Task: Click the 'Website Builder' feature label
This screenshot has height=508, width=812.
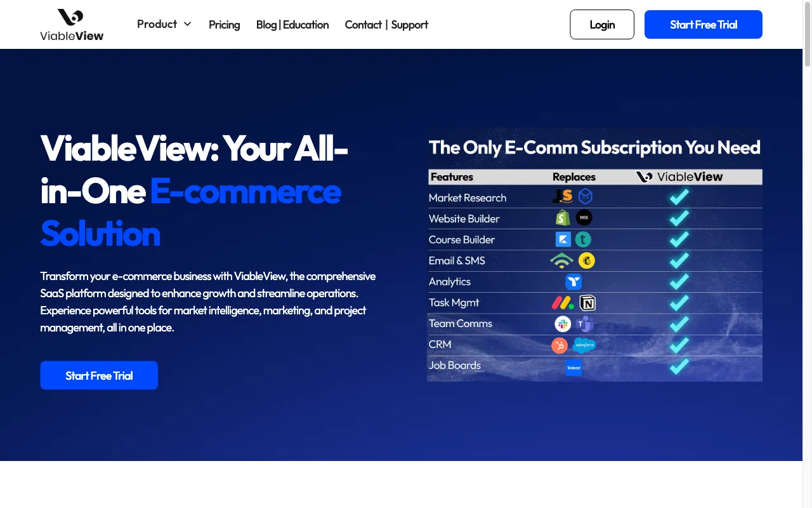Action: tap(464, 218)
